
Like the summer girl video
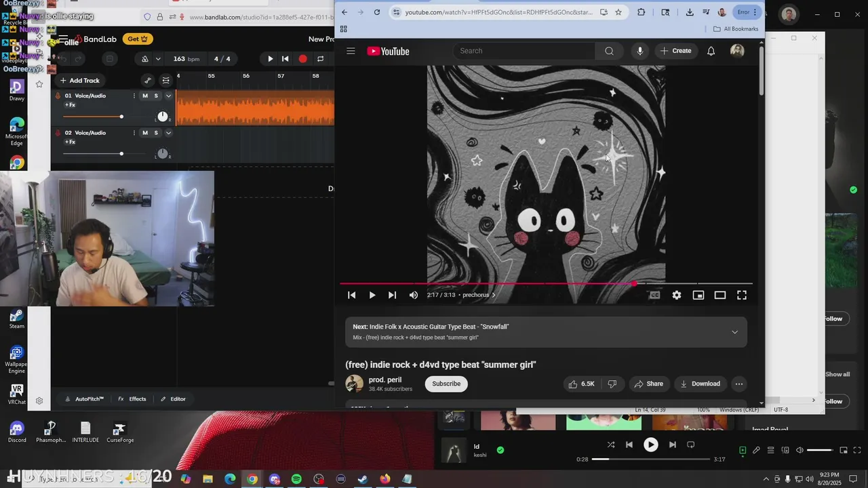tap(582, 384)
